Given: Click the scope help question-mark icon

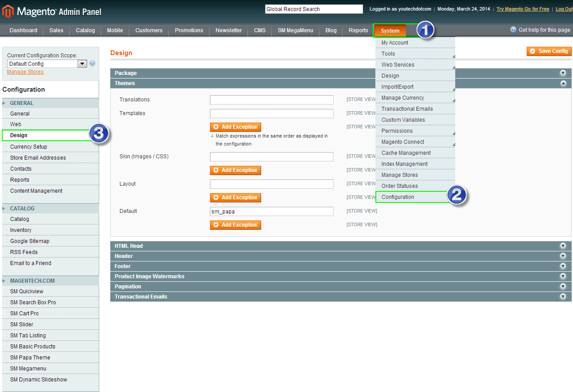Looking at the screenshot, I should tap(92, 63).
